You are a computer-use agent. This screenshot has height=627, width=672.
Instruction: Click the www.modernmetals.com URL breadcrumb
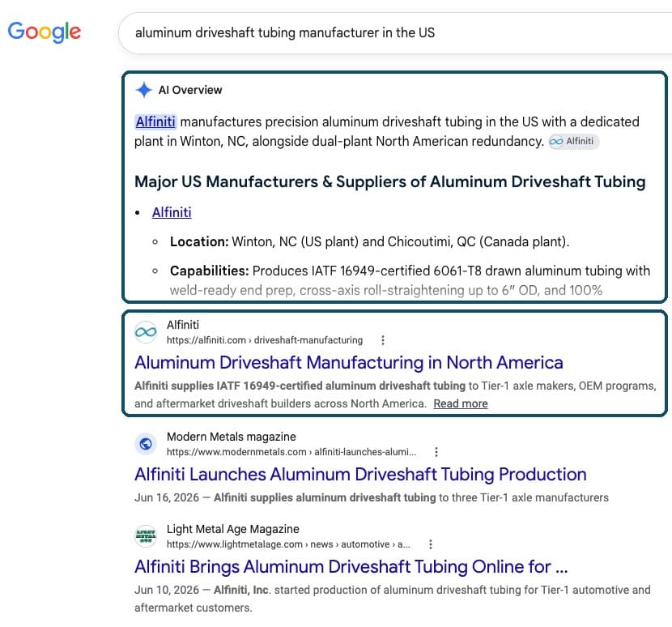(x=291, y=452)
